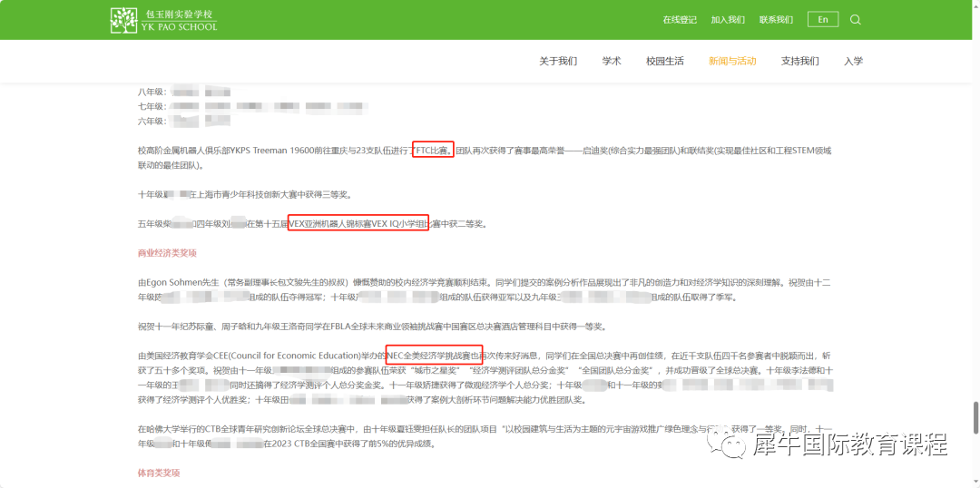This screenshot has height=488, width=980.
Task: Click the text VEX亚洲机器人锦标赛
Action: point(330,223)
